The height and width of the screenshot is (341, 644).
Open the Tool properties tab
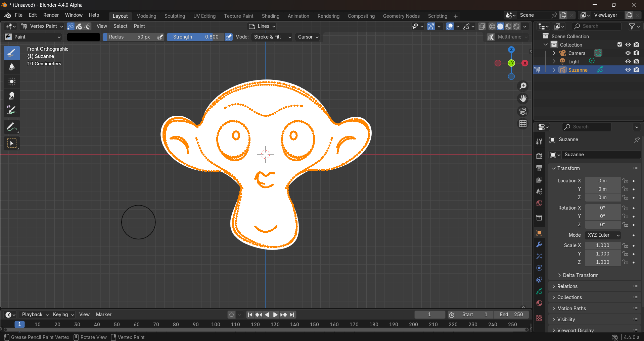point(539,141)
